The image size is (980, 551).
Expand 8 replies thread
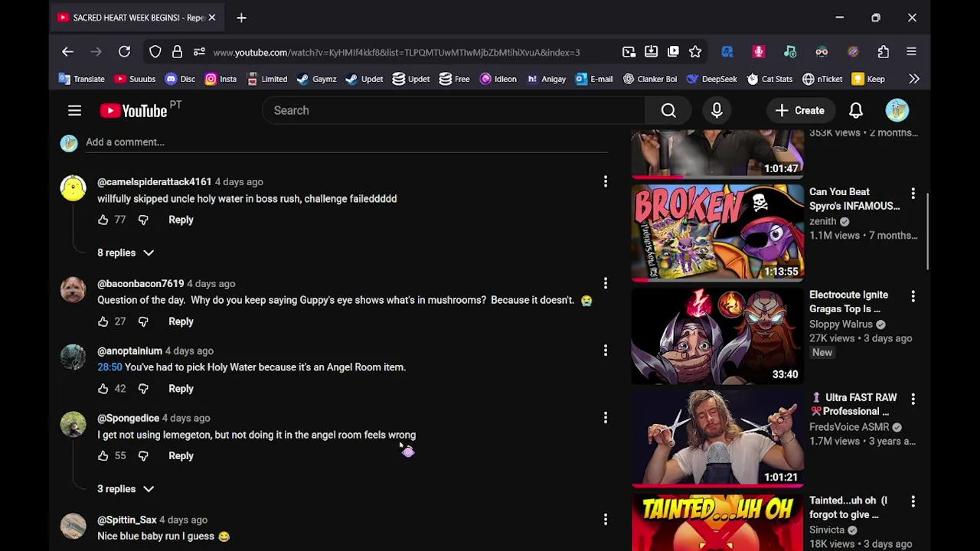(x=126, y=253)
